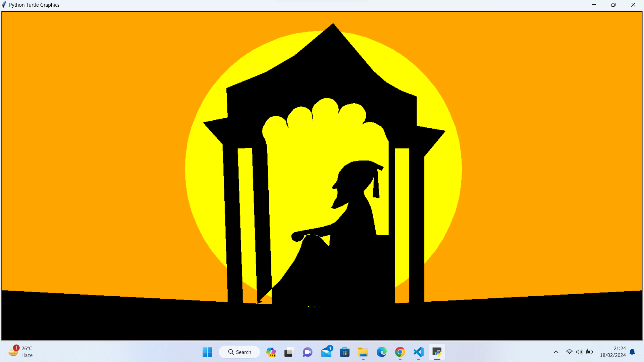Screen dimensions: 644x362
Task: Click the battery status icon
Action: click(x=590, y=352)
